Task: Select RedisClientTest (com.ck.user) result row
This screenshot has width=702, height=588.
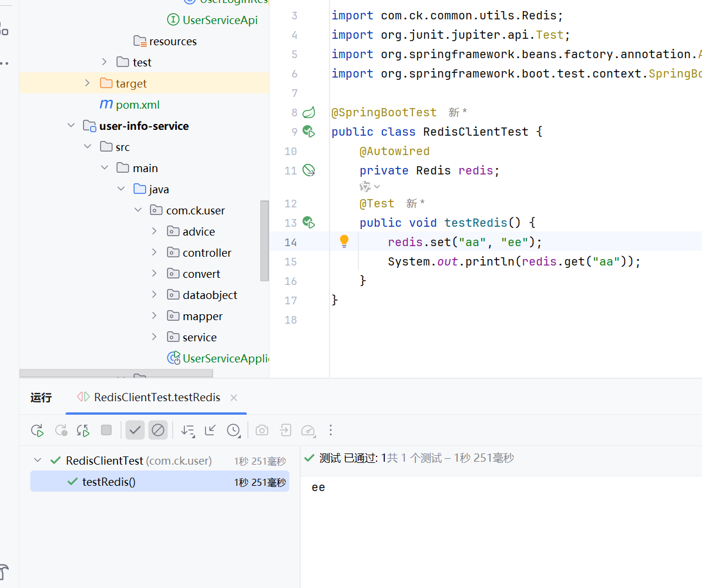Action: coord(160,461)
